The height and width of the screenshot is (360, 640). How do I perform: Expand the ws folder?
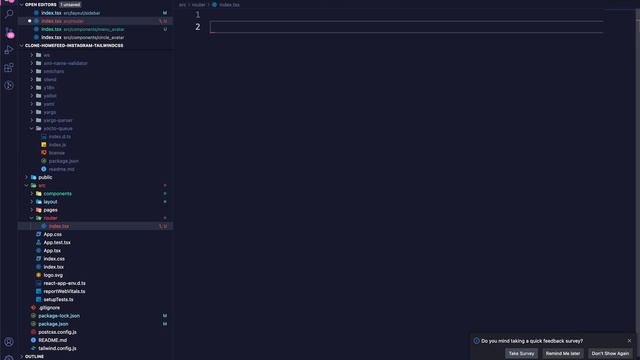tap(32, 55)
